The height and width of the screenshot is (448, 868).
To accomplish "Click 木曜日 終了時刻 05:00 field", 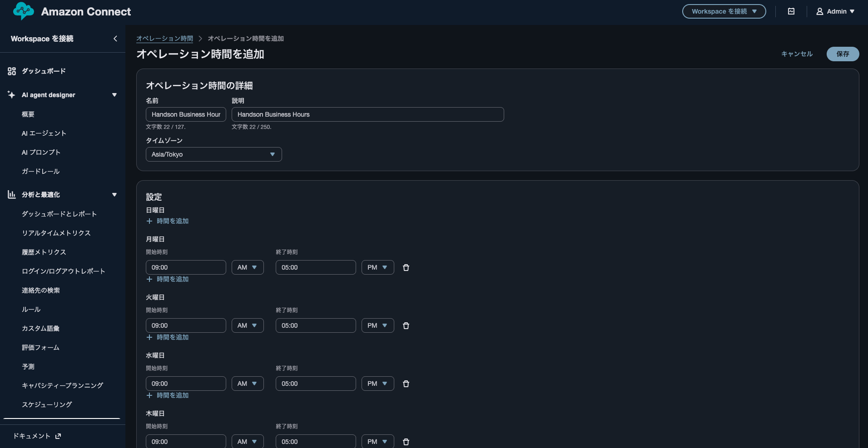I will pyautogui.click(x=316, y=442).
